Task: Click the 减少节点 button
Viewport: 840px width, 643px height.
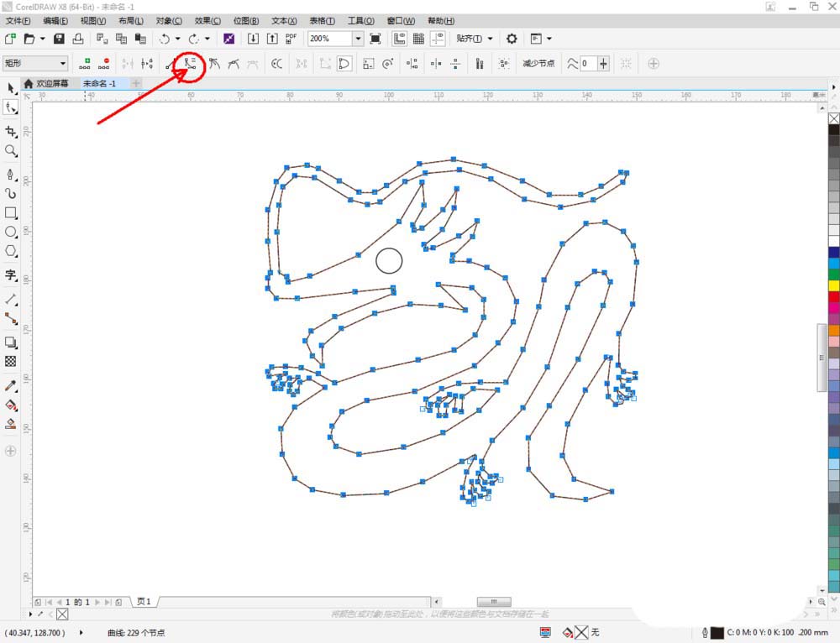Action: (x=538, y=64)
